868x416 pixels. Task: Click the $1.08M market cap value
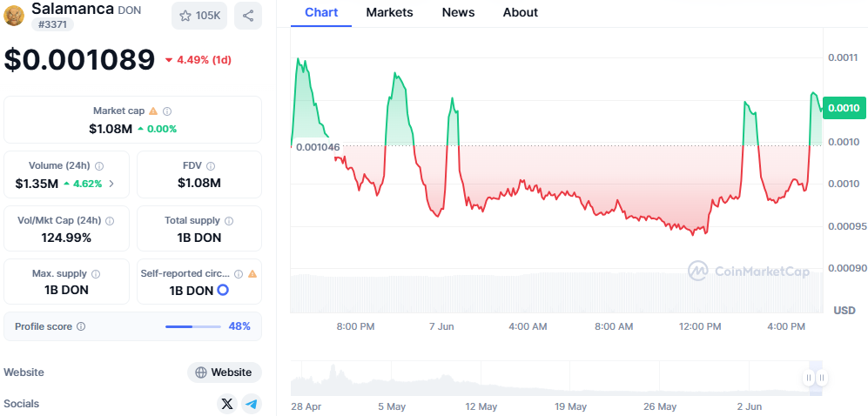[x=111, y=130]
